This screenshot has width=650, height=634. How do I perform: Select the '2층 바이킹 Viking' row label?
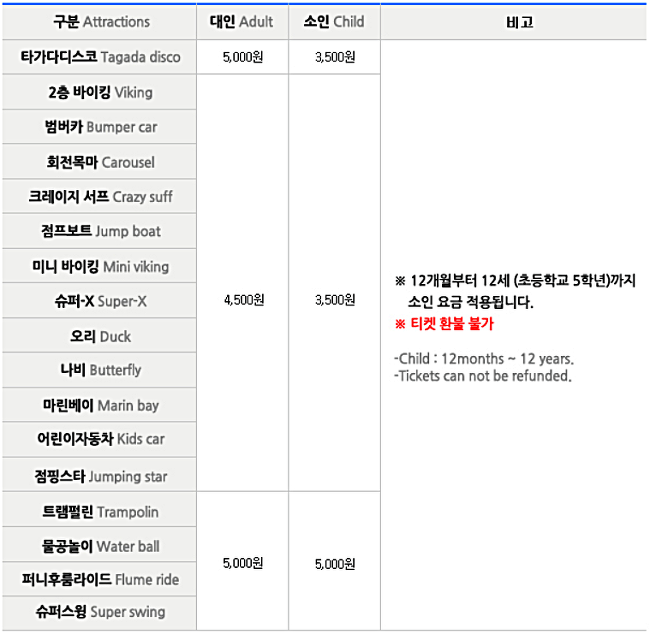point(100,92)
